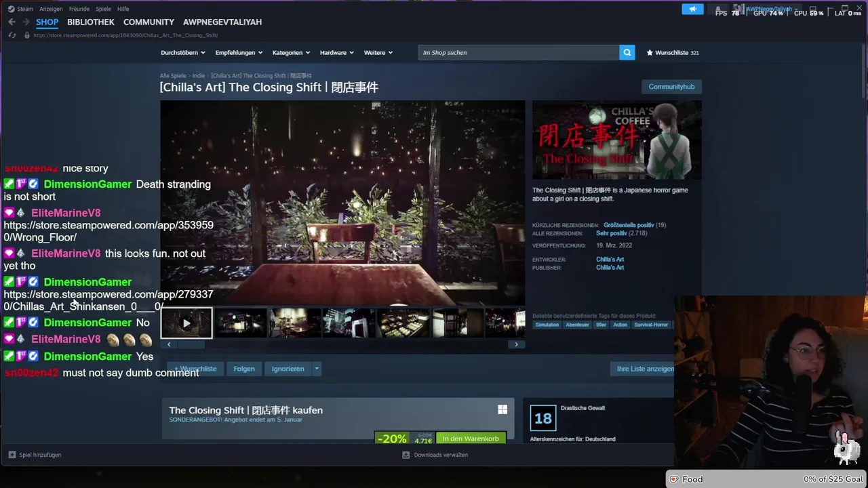Click the Downloads verwalten icon
868x488 pixels.
point(406,455)
